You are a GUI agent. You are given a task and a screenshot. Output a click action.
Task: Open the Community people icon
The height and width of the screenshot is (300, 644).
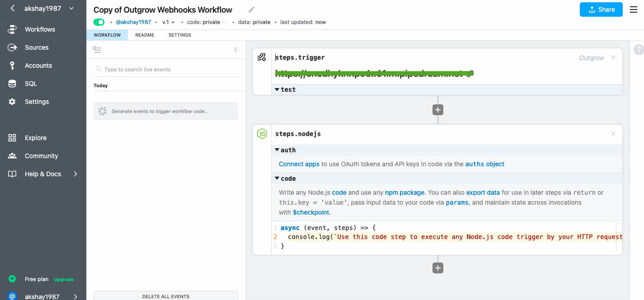(x=12, y=156)
